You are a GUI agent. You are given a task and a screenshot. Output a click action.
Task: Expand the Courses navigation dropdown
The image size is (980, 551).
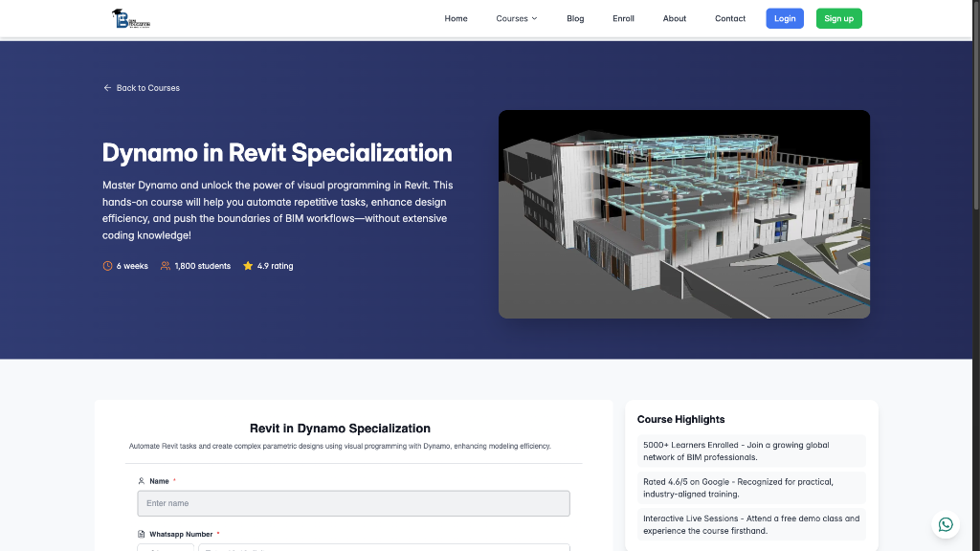coord(516,18)
